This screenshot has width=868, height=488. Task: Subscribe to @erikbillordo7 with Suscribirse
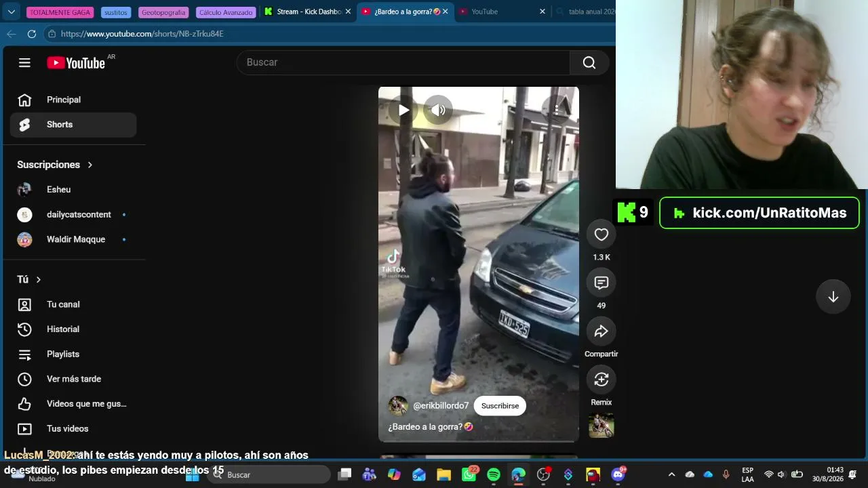(500, 406)
